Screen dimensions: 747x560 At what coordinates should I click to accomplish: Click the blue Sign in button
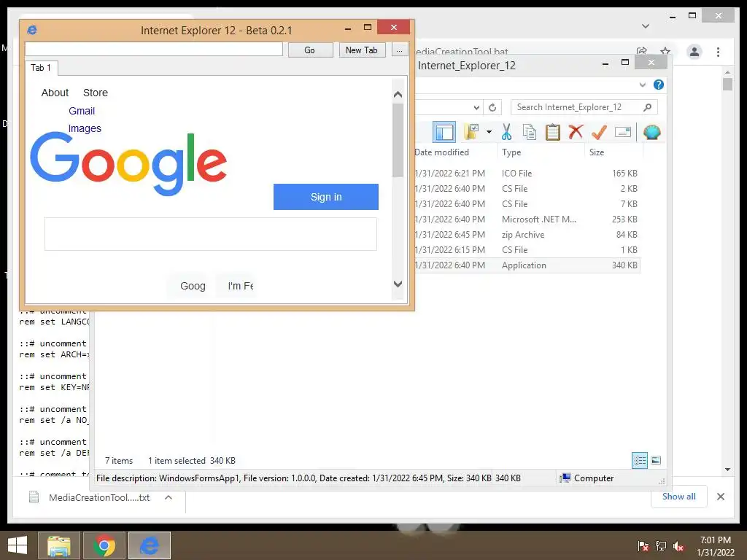coord(326,197)
